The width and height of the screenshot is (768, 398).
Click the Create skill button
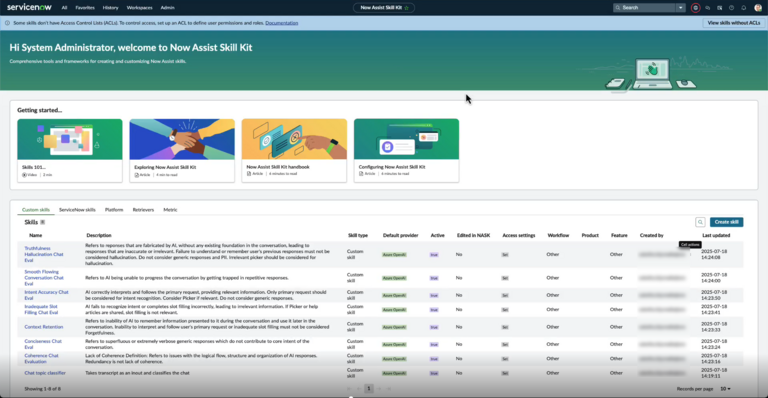point(726,222)
